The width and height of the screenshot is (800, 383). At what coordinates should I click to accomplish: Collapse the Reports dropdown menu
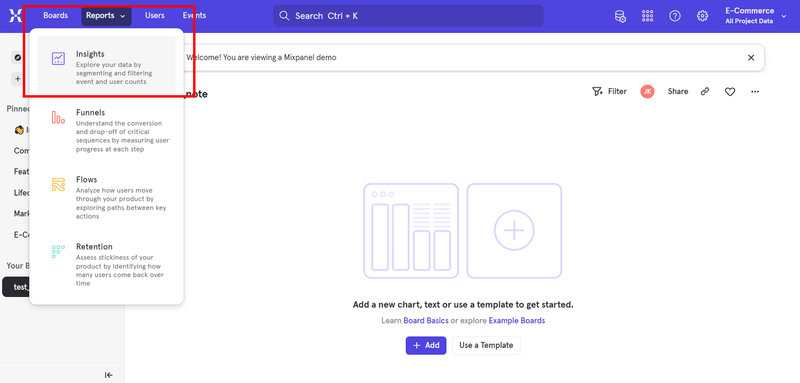(x=106, y=16)
